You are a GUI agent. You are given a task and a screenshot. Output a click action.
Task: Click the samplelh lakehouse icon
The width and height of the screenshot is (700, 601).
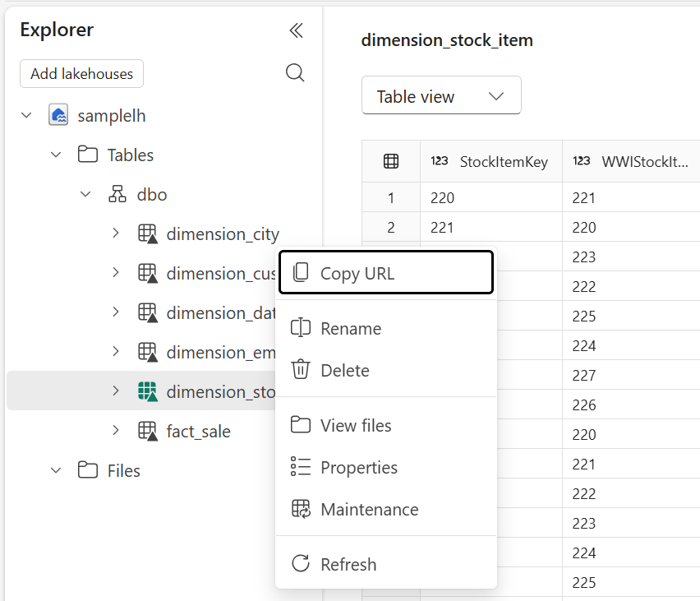(58, 115)
